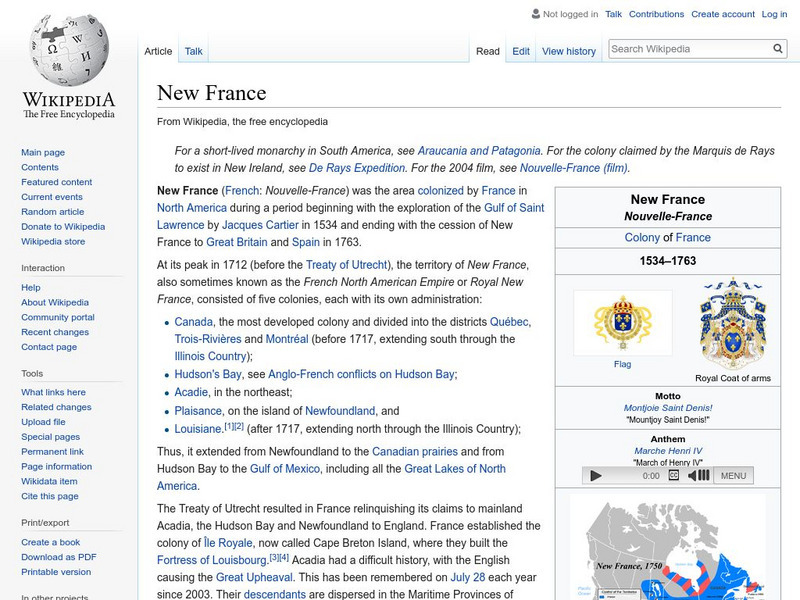Open About Wikipedia
Image resolution: width=800 pixels, height=600 pixels.
click(55, 302)
